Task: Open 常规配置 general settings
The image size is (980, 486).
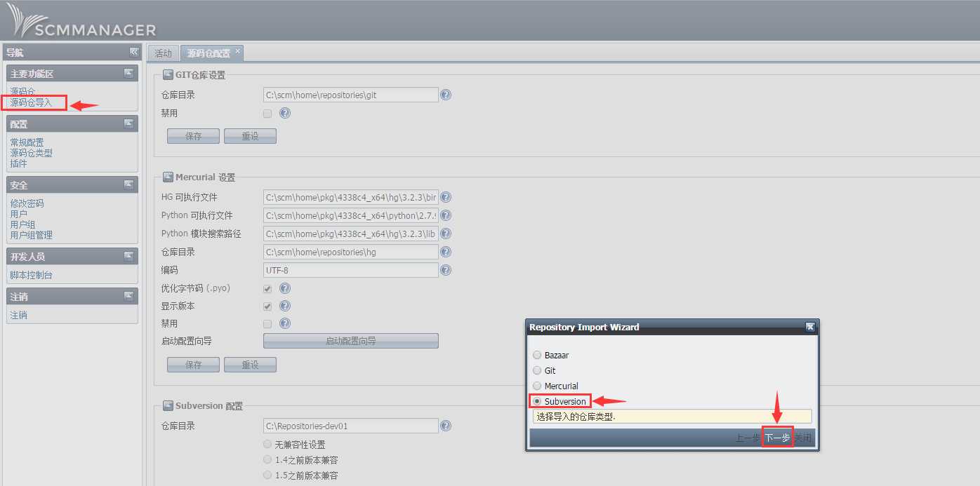Action: (x=27, y=142)
